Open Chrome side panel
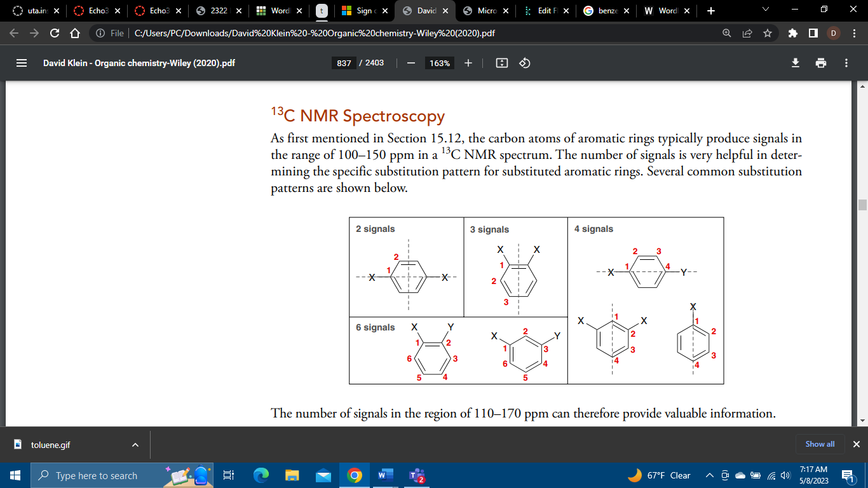Viewport: 868px width, 488px height. coord(813,33)
